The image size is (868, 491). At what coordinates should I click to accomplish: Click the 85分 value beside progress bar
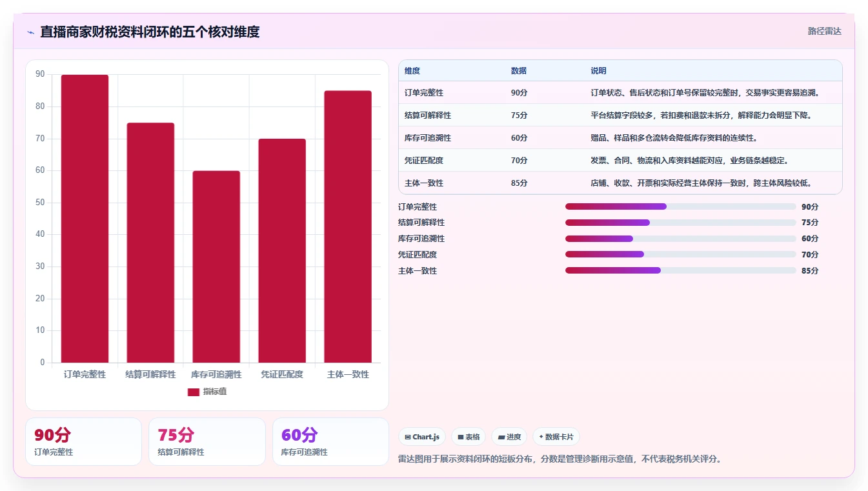click(x=810, y=271)
